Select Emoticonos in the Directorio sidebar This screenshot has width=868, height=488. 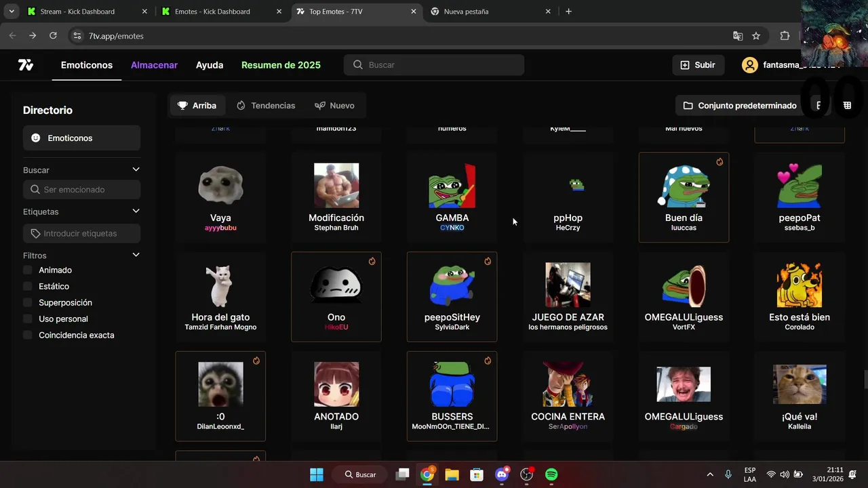tap(81, 138)
